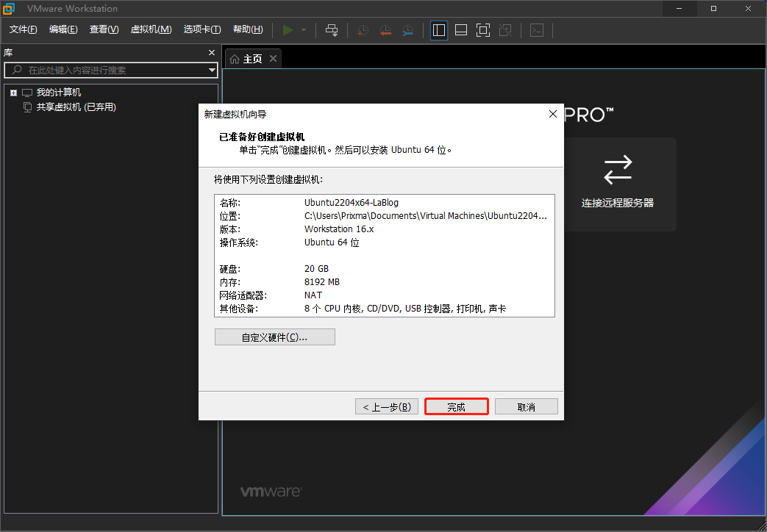Click the magnifier icon in library search
The height and width of the screenshot is (532, 767).
coord(17,70)
